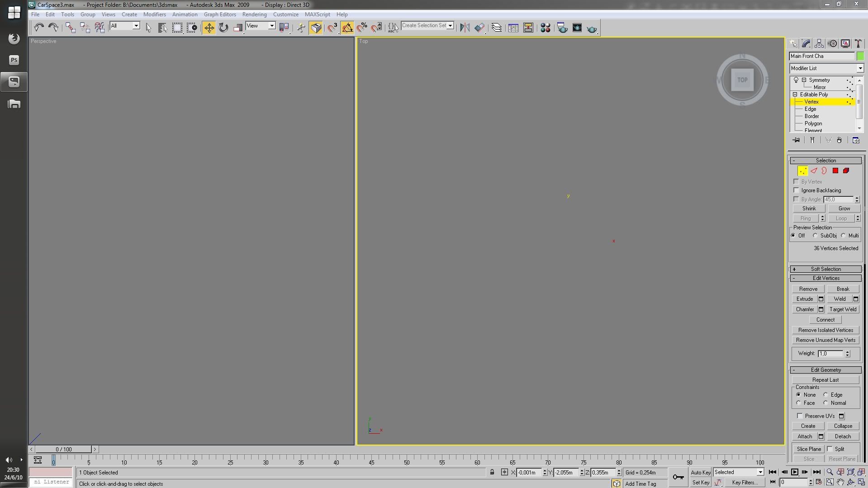Viewport: 868px width, 488px height.
Task: Click the Target Weld button
Action: tap(843, 309)
